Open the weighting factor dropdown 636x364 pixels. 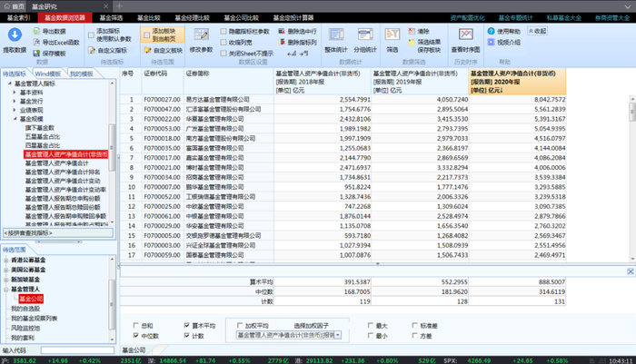pyautogui.click(x=339, y=335)
